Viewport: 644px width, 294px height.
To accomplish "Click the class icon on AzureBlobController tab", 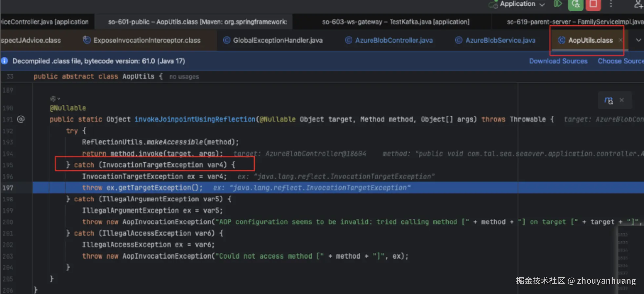I will [x=348, y=40].
